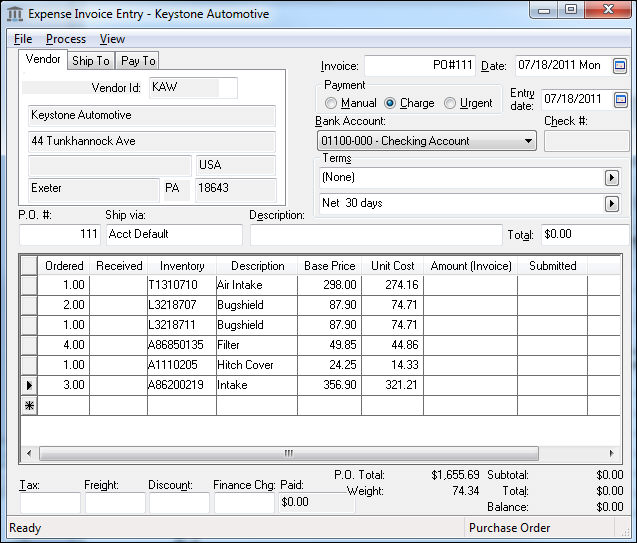Expand the (None) terms arrow
Viewport: 637px width, 543px height.
(x=611, y=178)
